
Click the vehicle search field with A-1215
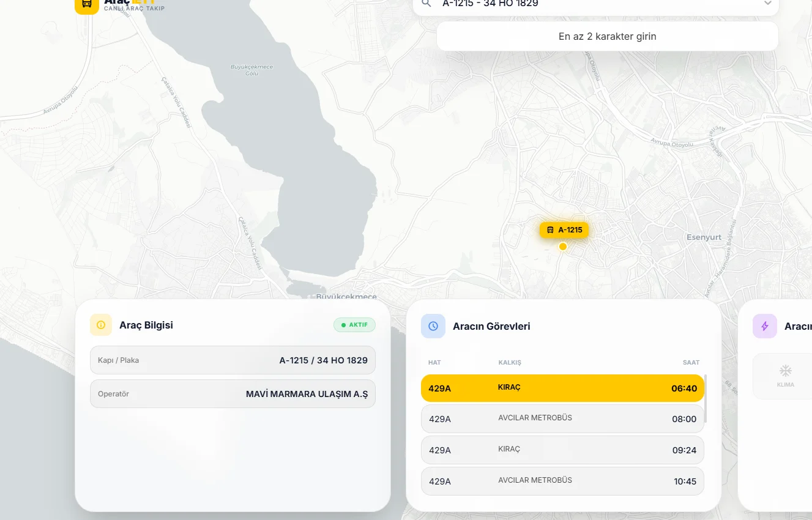(x=587, y=4)
